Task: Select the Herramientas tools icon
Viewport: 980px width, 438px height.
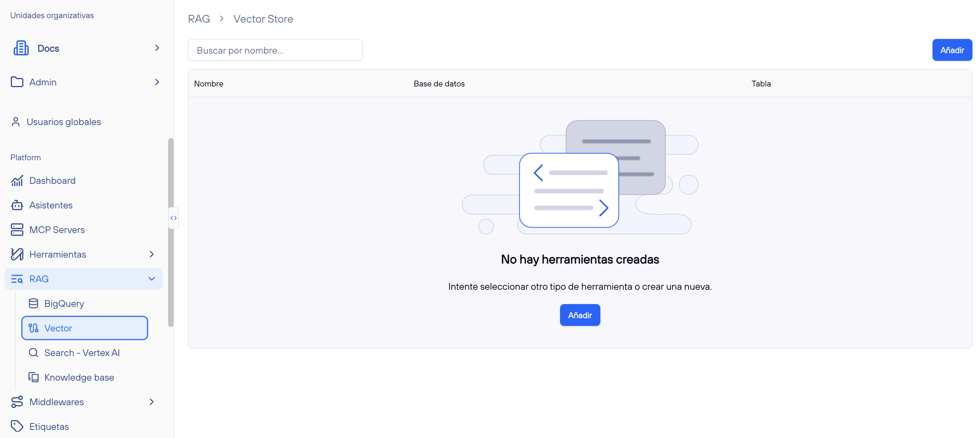Action: point(17,254)
